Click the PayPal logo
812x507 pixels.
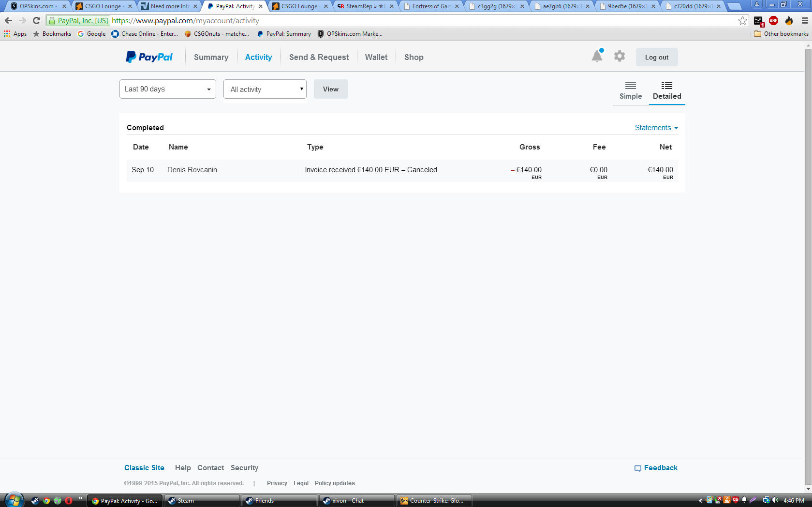click(x=149, y=57)
